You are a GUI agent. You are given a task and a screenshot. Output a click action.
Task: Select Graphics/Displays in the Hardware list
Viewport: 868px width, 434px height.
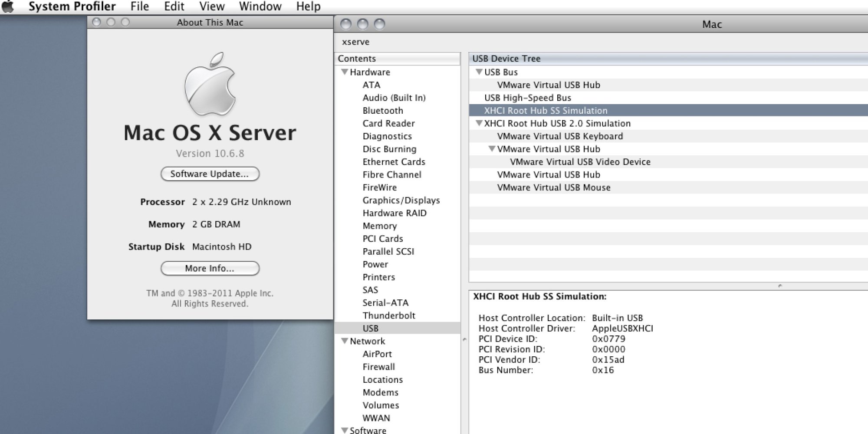click(x=401, y=201)
